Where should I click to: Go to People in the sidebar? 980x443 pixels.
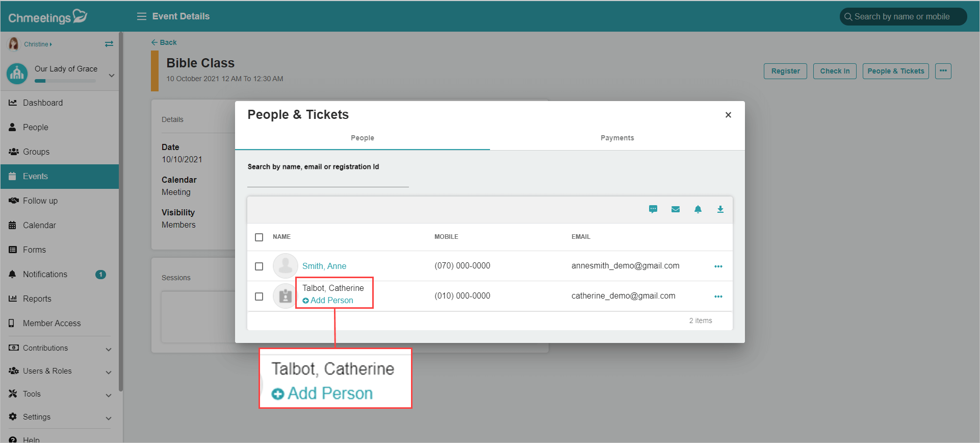point(60,127)
